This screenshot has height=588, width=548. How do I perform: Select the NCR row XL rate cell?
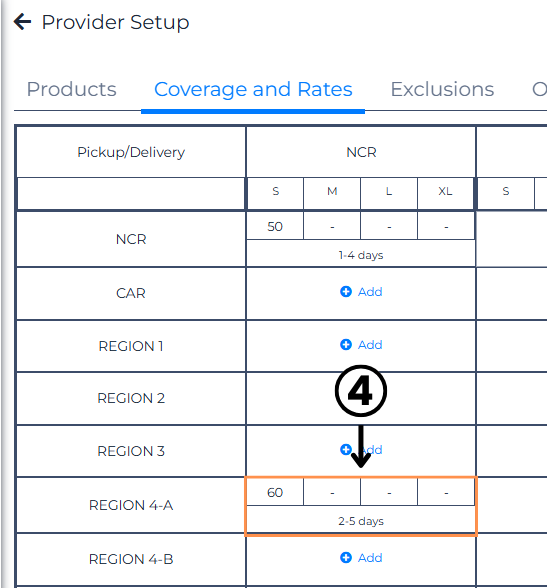point(446,226)
